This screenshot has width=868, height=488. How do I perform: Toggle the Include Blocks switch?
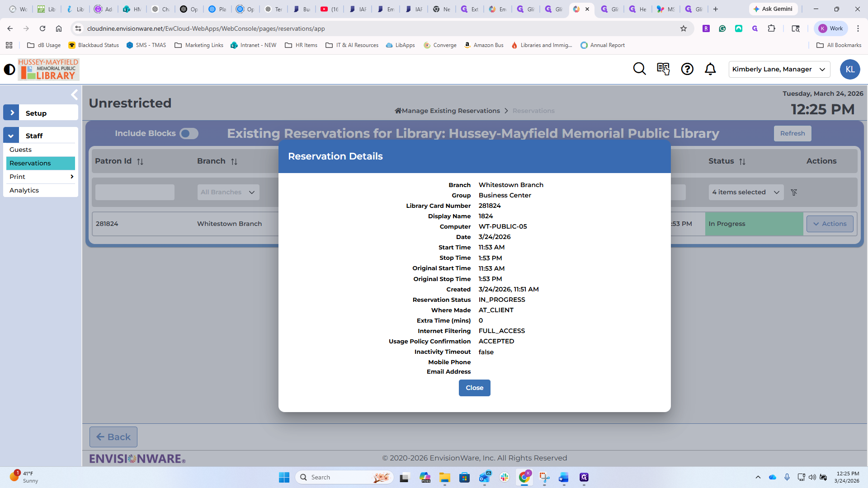(x=189, y=134)
